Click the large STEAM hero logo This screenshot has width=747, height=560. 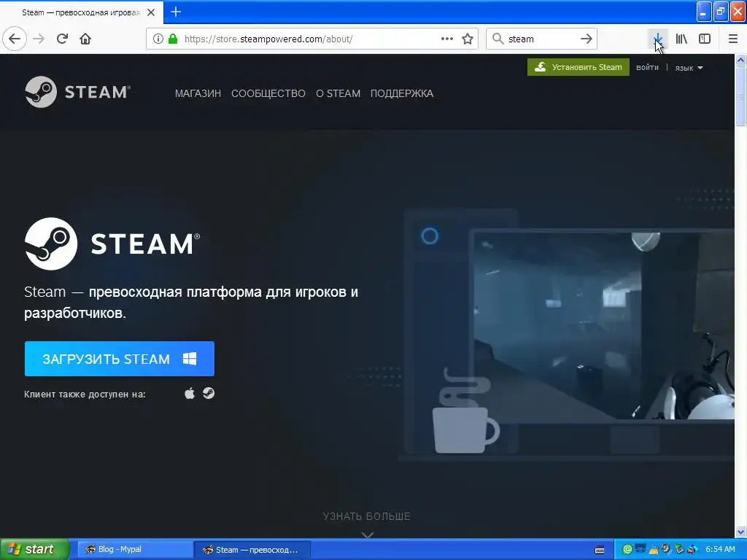(x=112, y=244)
